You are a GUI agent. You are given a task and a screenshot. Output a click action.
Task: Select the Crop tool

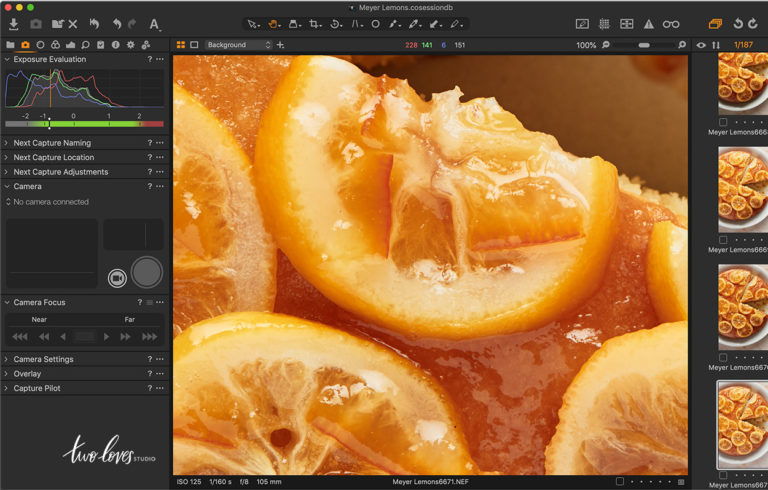[315, 24]
